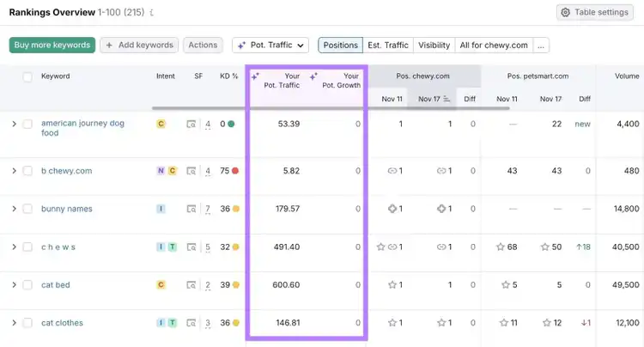The height and width of the screenshot is (347, 644).
Task: Check the bunny names row checkbox
Action: 27,209
